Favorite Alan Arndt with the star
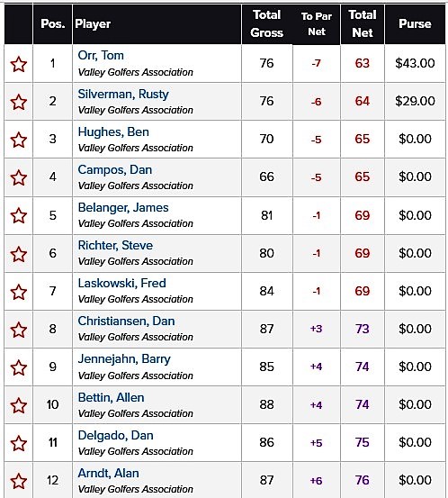 (18, 481)
